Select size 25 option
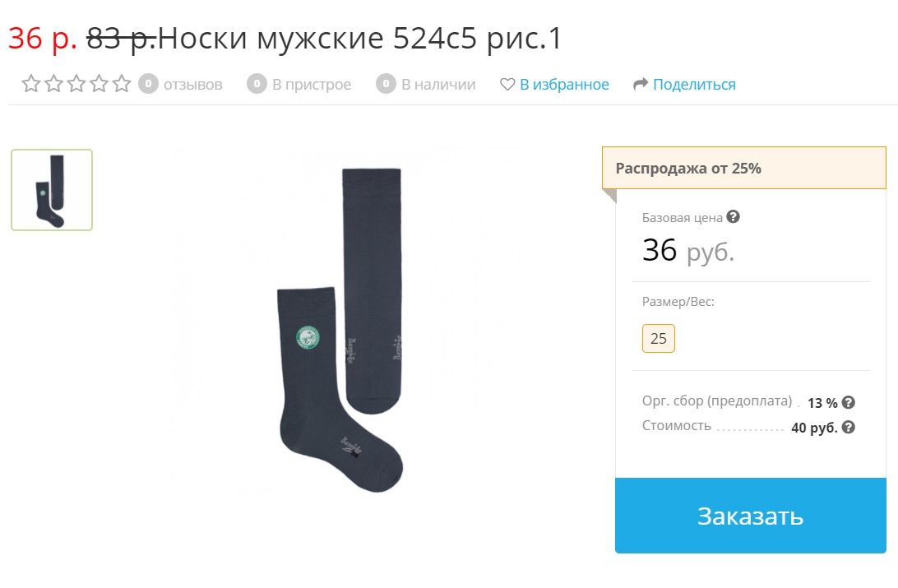898x588 pixels. 659,338
